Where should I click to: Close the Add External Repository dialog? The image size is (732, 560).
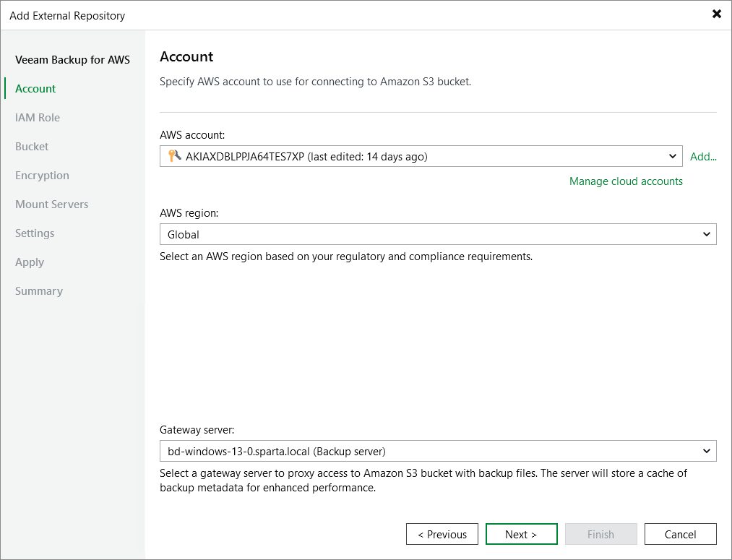pos(717,14)
